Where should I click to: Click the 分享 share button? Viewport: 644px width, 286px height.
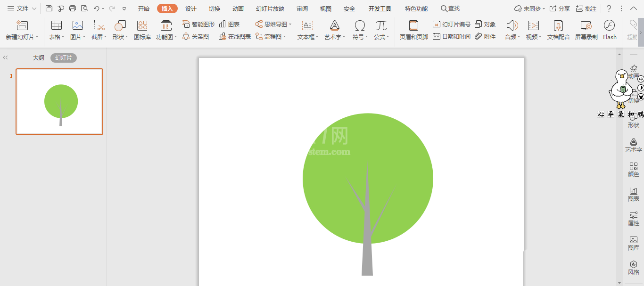click(560, 8)
